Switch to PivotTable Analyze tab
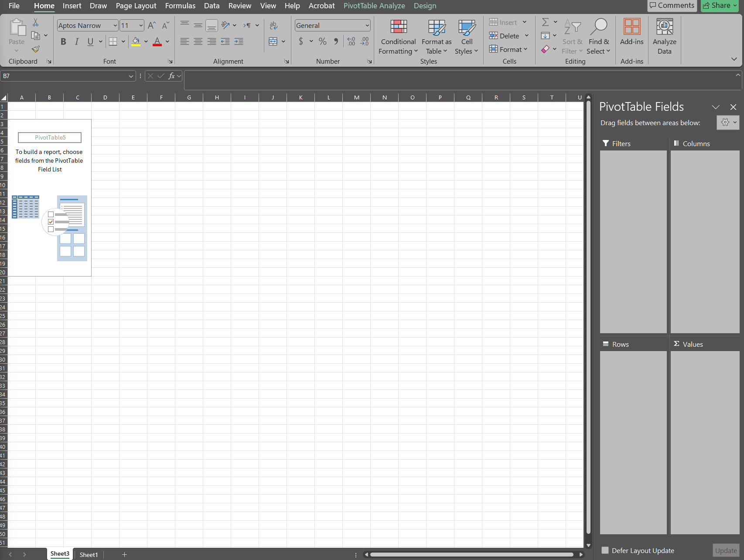 tap(374, 6)
